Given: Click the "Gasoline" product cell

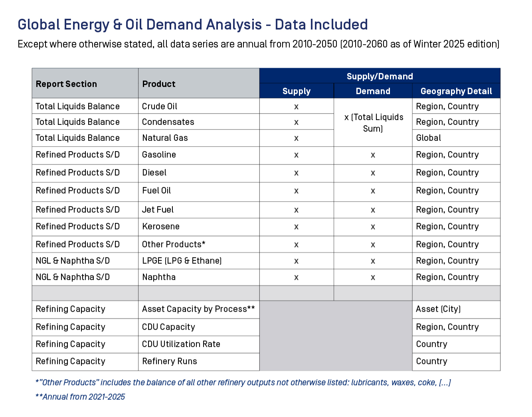Looking at the screenshot, I should 159,155.
